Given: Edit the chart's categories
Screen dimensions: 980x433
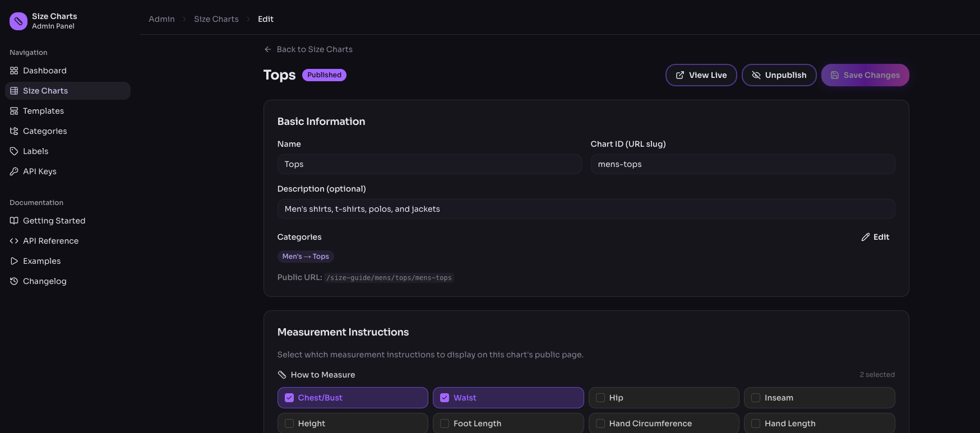Looking at the screenshot, I should click(875, 237).
